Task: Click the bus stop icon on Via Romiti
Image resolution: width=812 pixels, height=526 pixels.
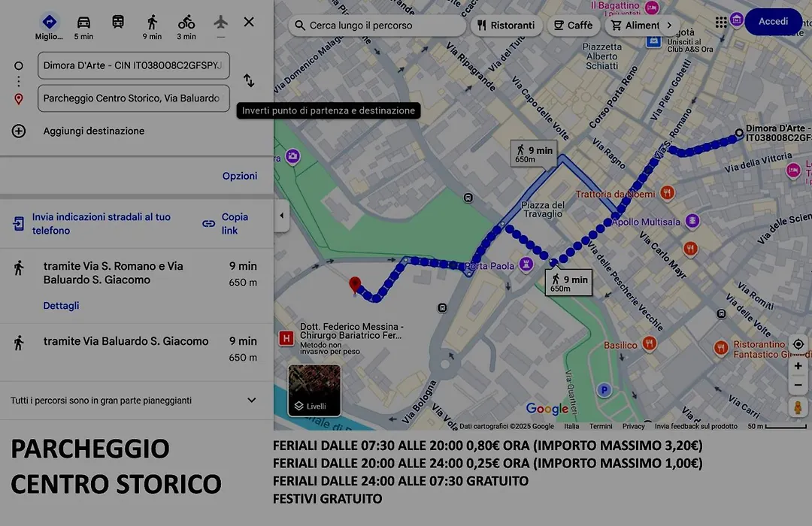Action: click(721, 314)
